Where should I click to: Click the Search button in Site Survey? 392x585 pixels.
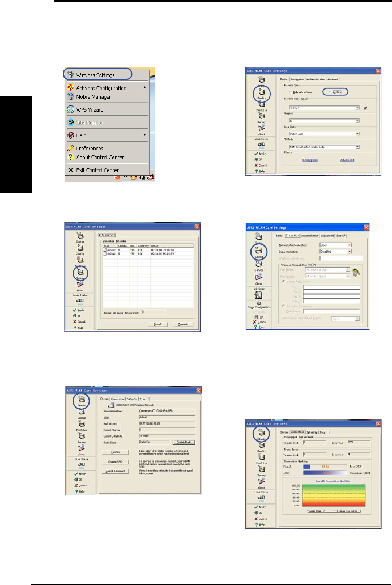[x=158, y=324]
